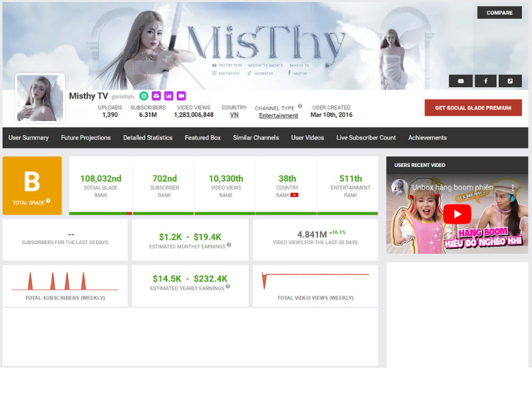Select the Featured Box tab
The height and width of the screenshot is (399, 532).
click(203, 138)
